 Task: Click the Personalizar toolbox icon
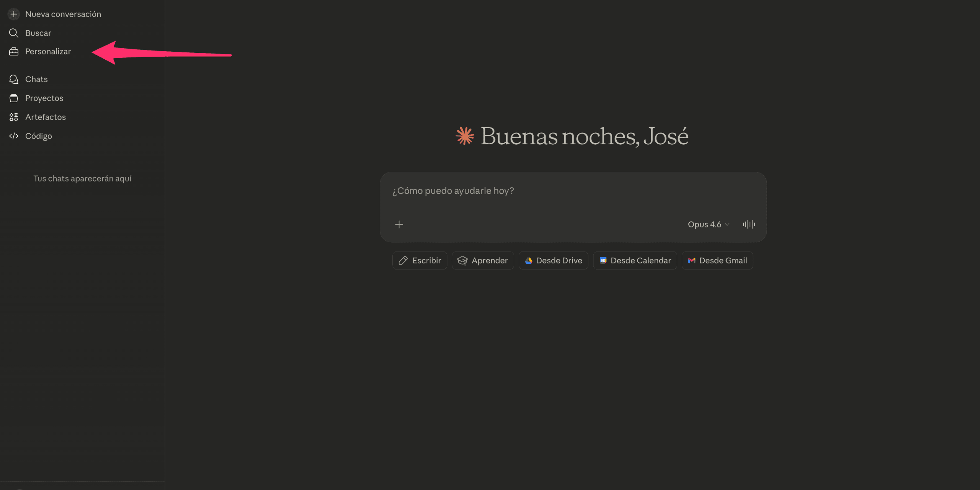coord(14,52)
